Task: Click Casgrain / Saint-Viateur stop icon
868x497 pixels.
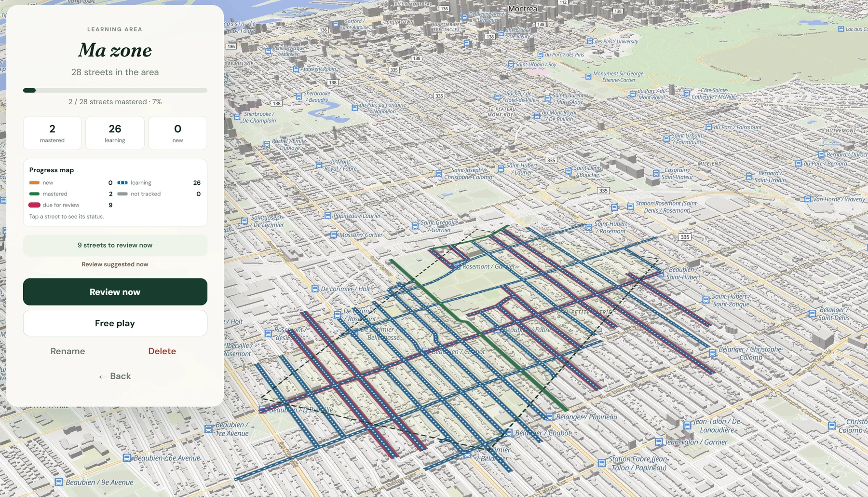Action: pyautogui.click(x=656, y=173)
